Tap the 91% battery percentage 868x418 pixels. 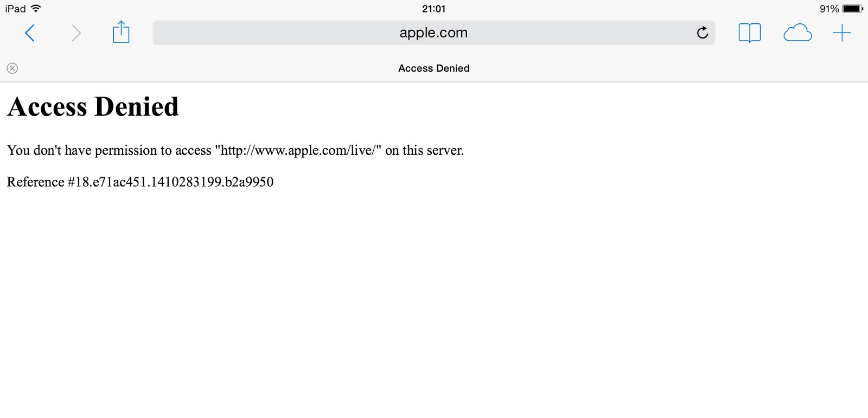pyautogui.click(x=829, y=9)
